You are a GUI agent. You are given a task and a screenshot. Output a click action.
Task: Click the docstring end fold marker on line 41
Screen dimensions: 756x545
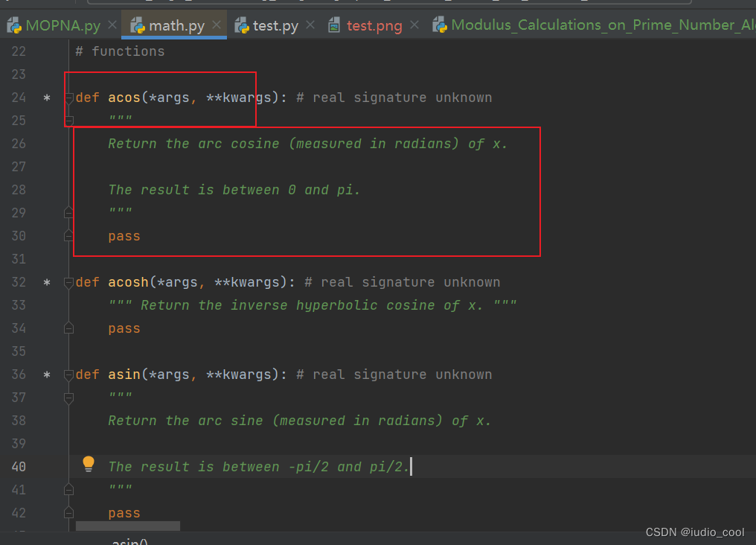tap(68, 490)
